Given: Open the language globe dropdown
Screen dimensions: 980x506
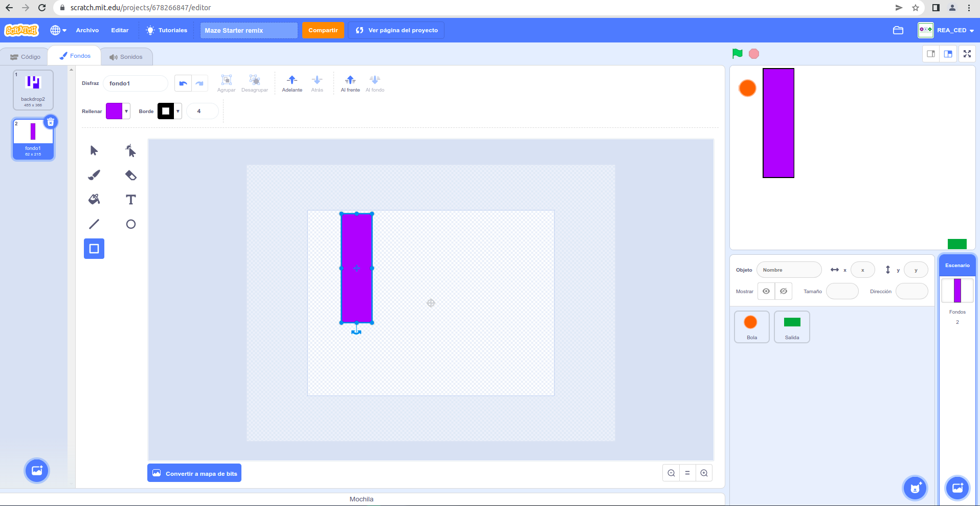Looking at the screenshot, I should [58, 30].
